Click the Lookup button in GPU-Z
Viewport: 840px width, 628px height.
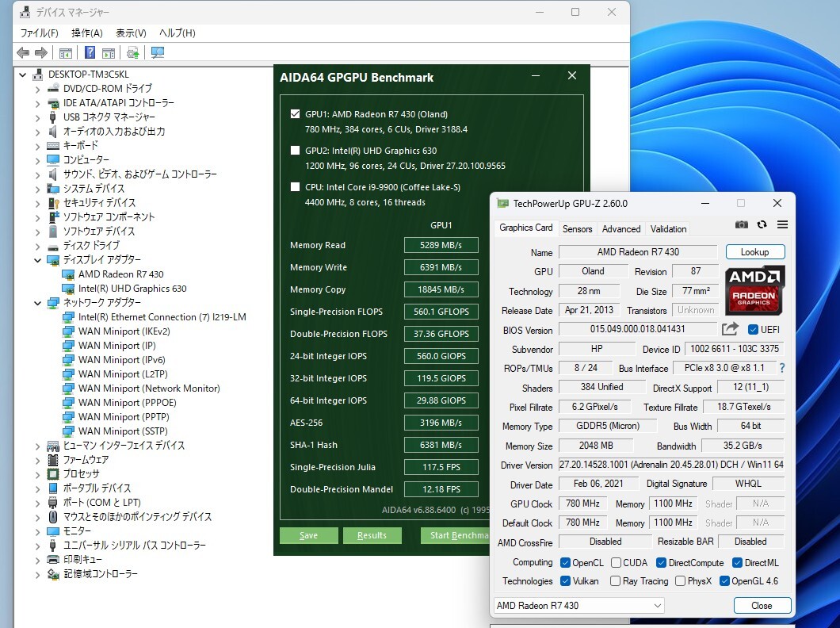[755, 252]
